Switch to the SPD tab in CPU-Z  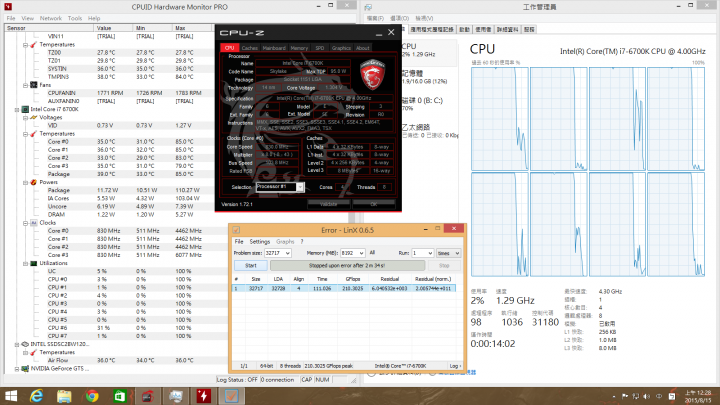pyautogui.click(x=320, y=48)
